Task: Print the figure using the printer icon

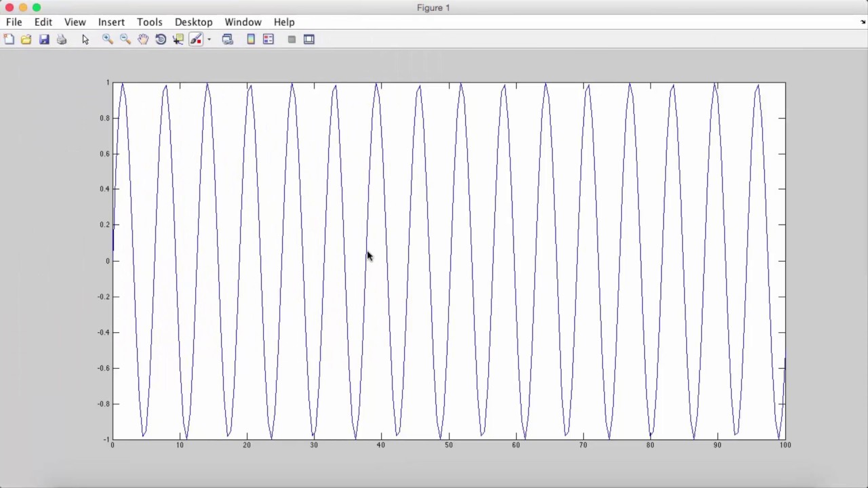Action: [62, 39]
